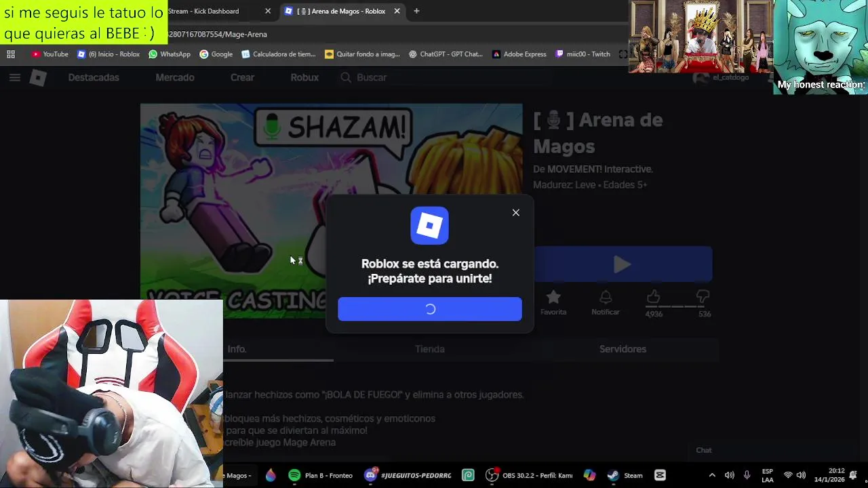Open the notifications bell in taskbar

[x=854, y=475]
